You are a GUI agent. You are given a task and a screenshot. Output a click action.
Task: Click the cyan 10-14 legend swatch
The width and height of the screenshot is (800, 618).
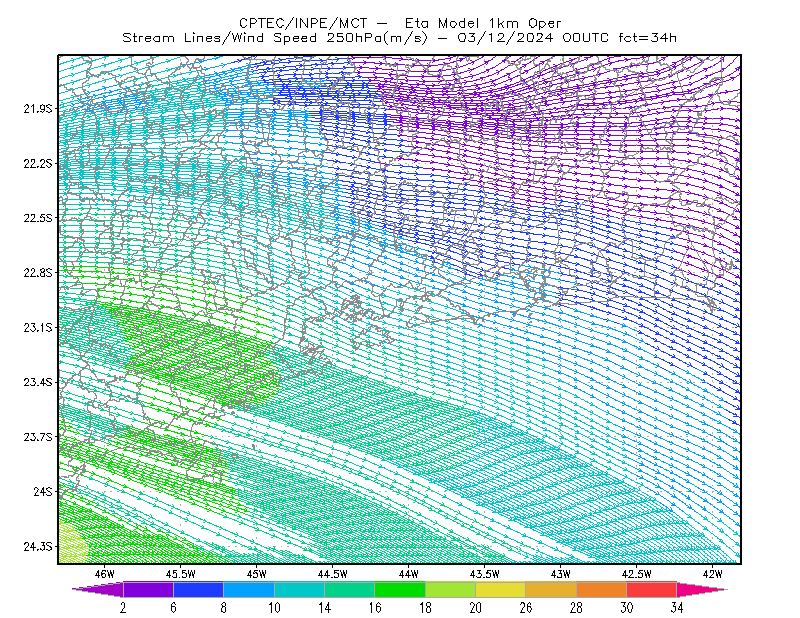(x=299, y=589)
